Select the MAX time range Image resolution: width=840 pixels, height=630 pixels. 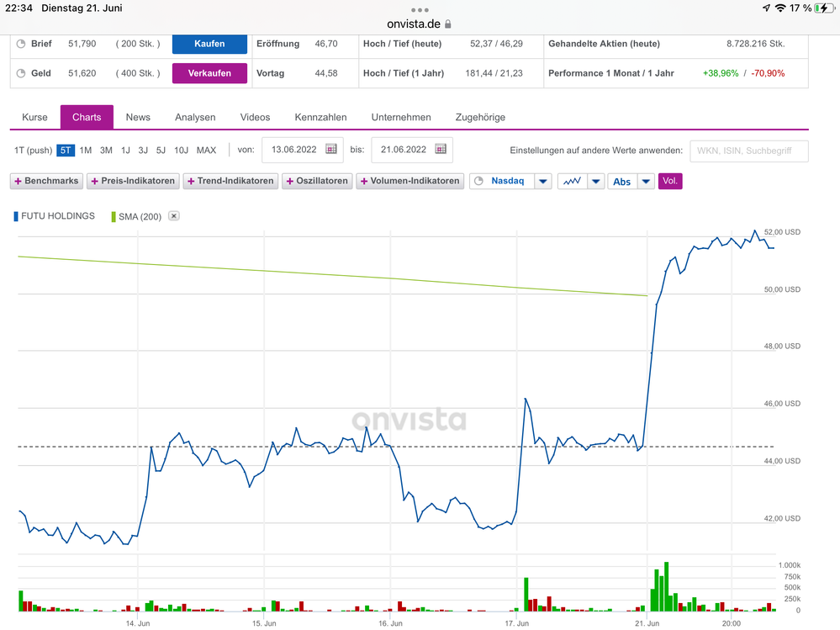pos(206,151)
